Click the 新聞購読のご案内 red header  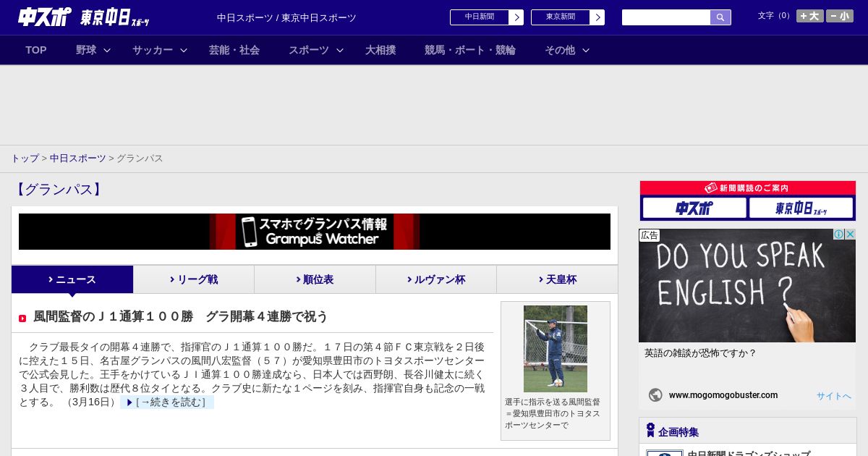748,188
